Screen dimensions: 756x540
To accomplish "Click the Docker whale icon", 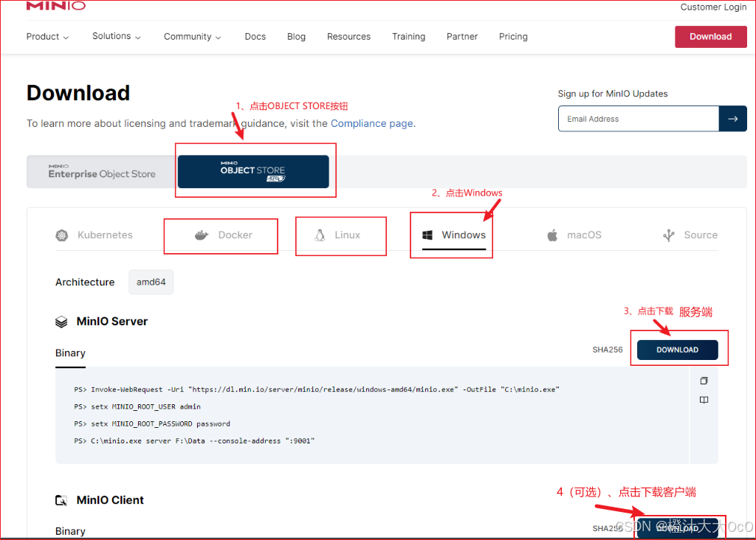I will click(x=201, y=235).
